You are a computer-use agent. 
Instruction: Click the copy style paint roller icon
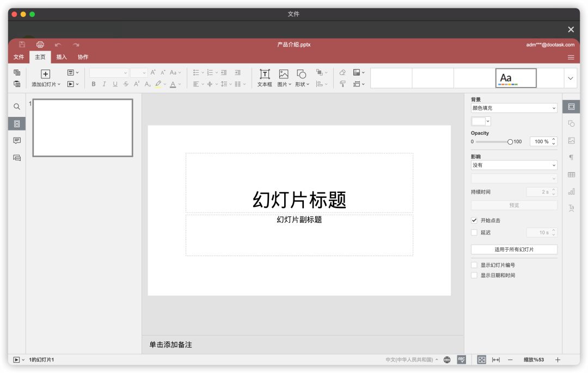coord(342,84)
